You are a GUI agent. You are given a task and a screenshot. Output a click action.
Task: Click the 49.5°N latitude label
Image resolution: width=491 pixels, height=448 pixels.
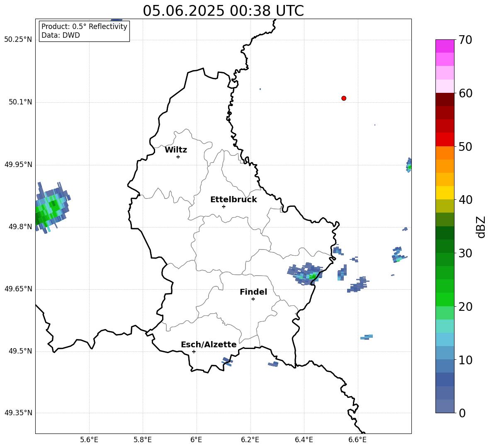[20, 351]
